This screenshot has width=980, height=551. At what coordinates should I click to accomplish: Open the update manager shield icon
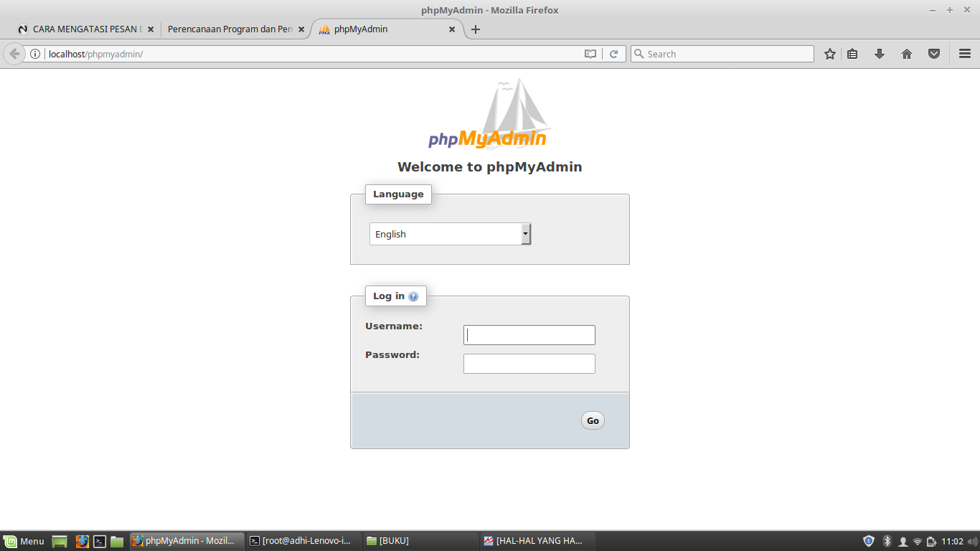point(869,541)
